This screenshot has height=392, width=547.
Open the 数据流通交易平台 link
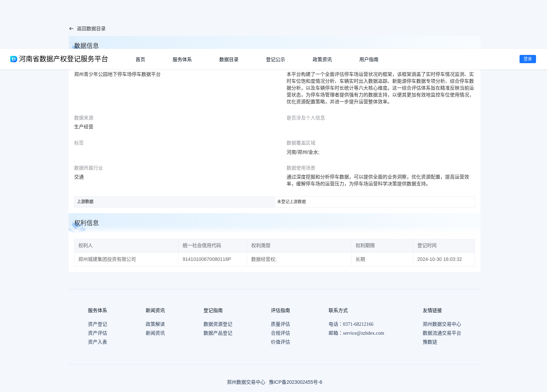tap(442, 333)
